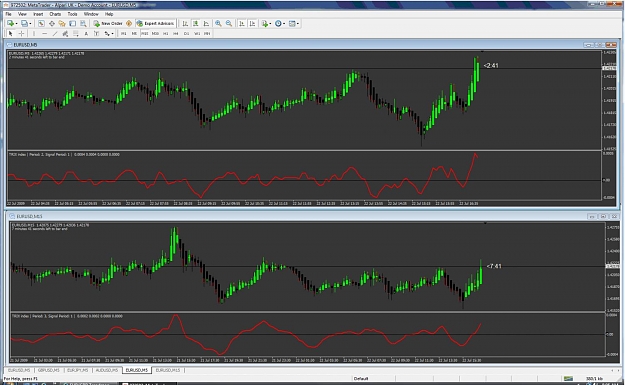Viewport: 625px width, 385px height.
Task: Click the Default profile in status bar
Action: click(x=361, y=379)
